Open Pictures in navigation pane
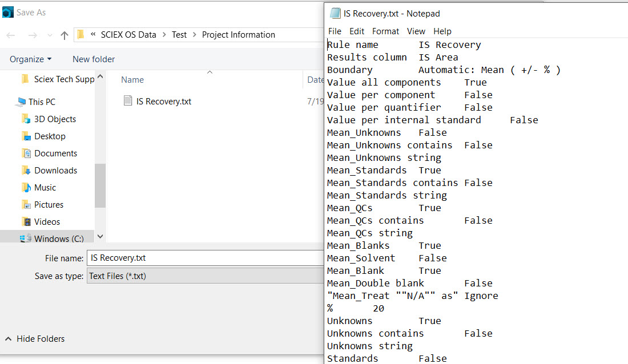 [49, 205]
